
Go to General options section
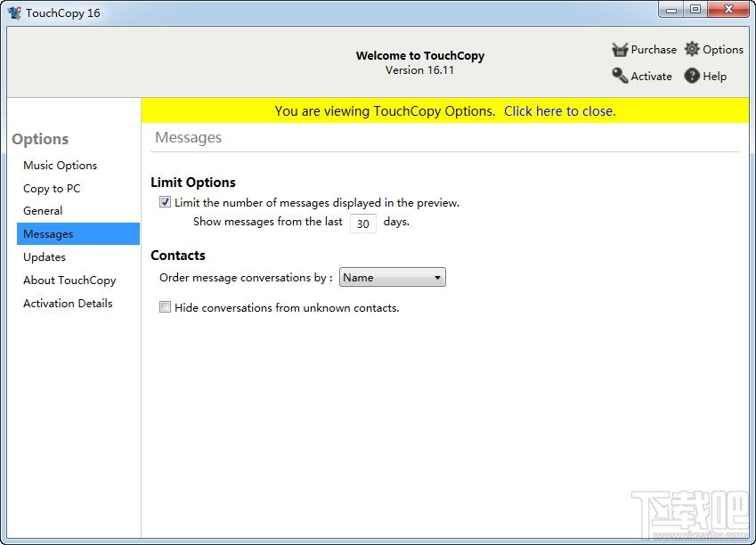(43, 211)
